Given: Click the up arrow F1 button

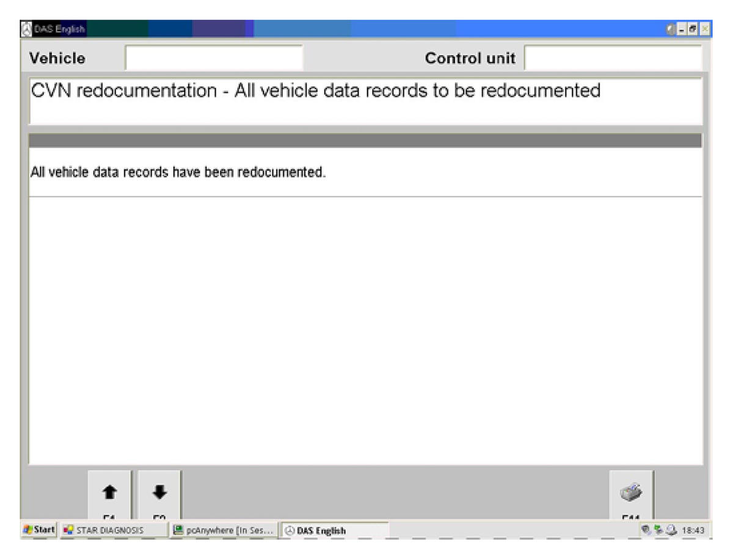Looking at the screenshot, I should coord(109,494).
